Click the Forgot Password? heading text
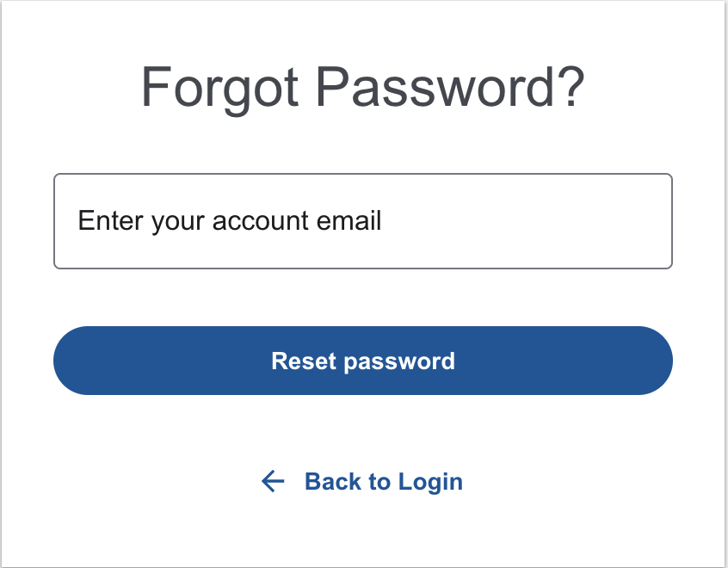Screen dimensions: 728x568 pyautogui.click(x=362, y=88)
